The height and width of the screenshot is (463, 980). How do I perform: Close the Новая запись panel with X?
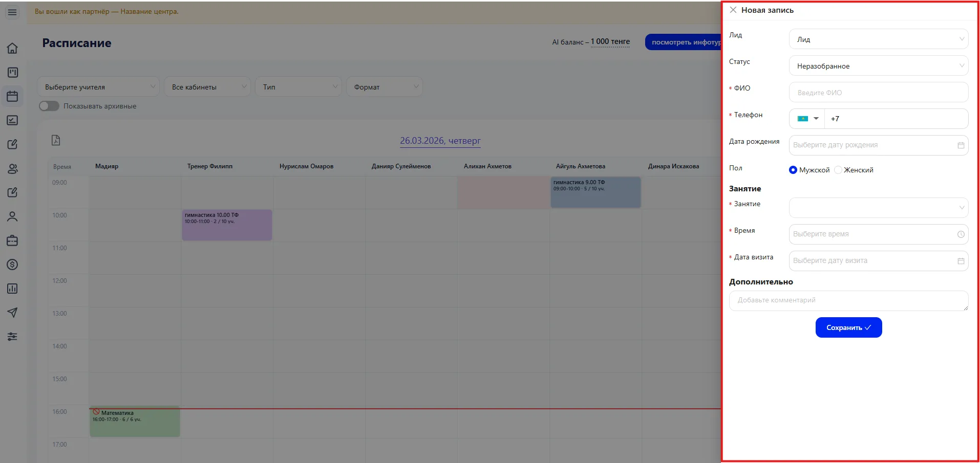733,10
